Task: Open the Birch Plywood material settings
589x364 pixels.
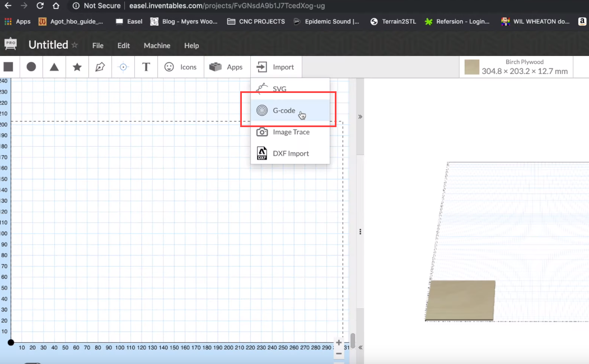Action: click(516, 67)
